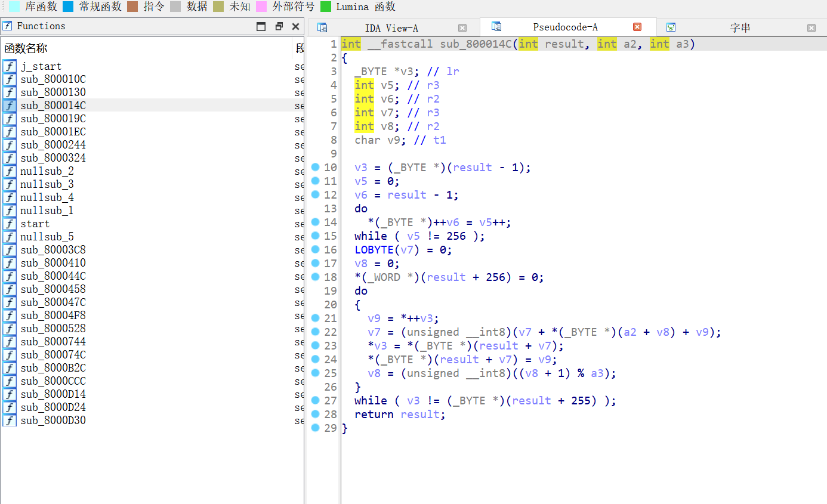Select function sub_800014C in the list
827x504 pixels.
click(x=152, y=106)
